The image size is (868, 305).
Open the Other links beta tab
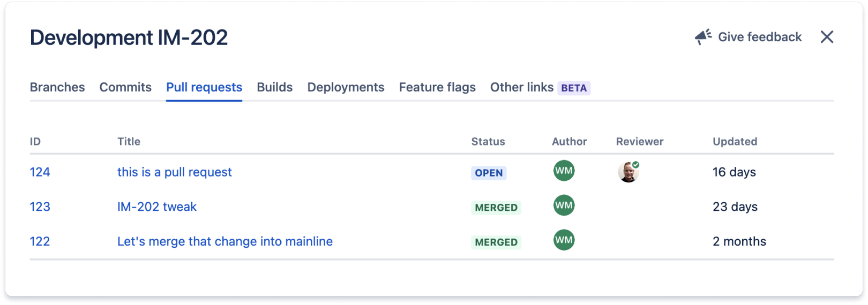(540, 87)
